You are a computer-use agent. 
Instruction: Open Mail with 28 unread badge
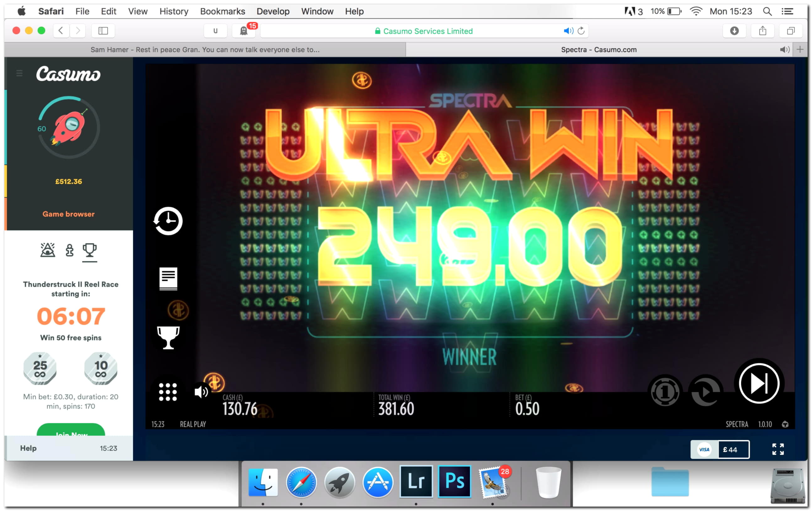coord(494,482)
